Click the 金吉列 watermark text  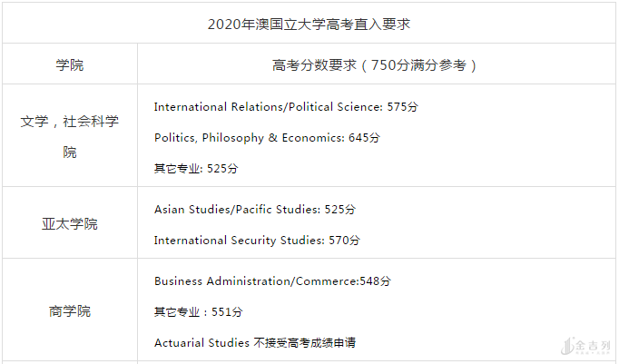coord(594,347)
